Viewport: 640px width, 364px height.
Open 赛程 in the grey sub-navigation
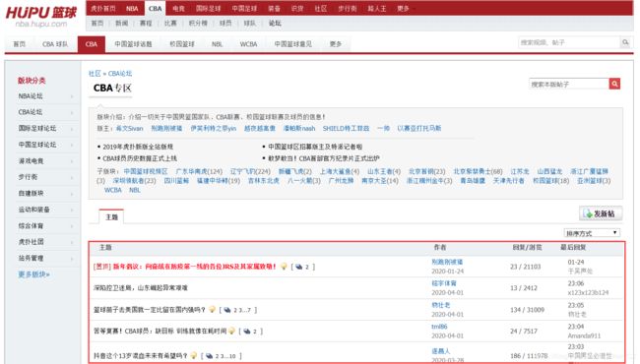146,24
